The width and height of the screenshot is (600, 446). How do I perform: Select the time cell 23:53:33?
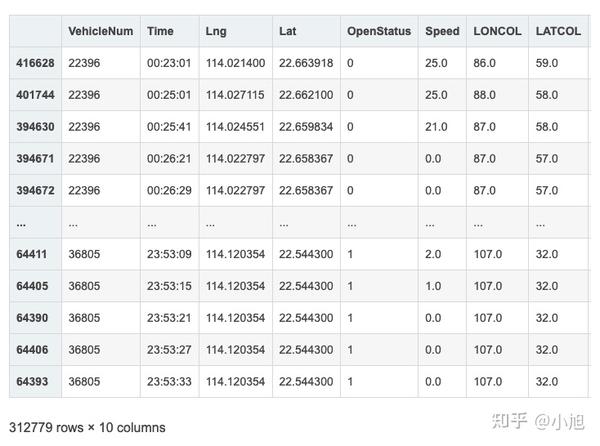click(168, 381)
